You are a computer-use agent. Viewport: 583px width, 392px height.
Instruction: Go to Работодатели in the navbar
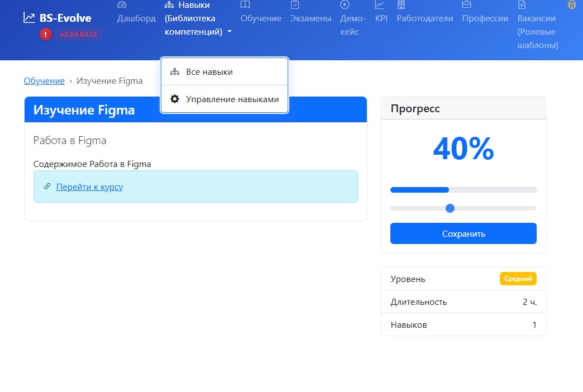click(x=425, y=18)
